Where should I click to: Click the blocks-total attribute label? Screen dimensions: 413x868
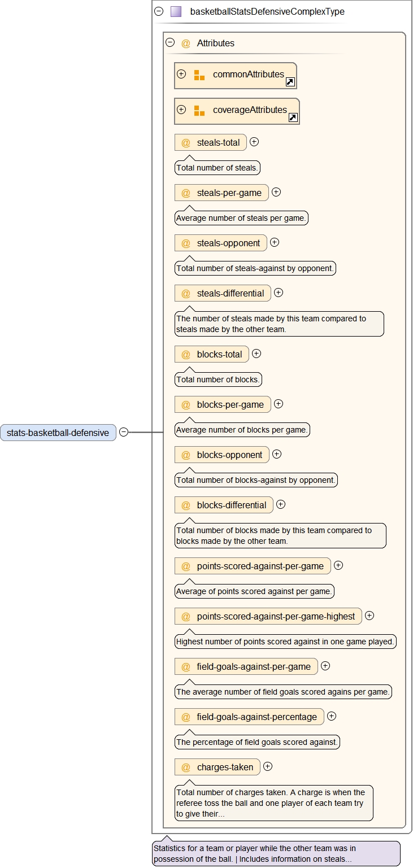pyautogui.click(x=219, y=355)
